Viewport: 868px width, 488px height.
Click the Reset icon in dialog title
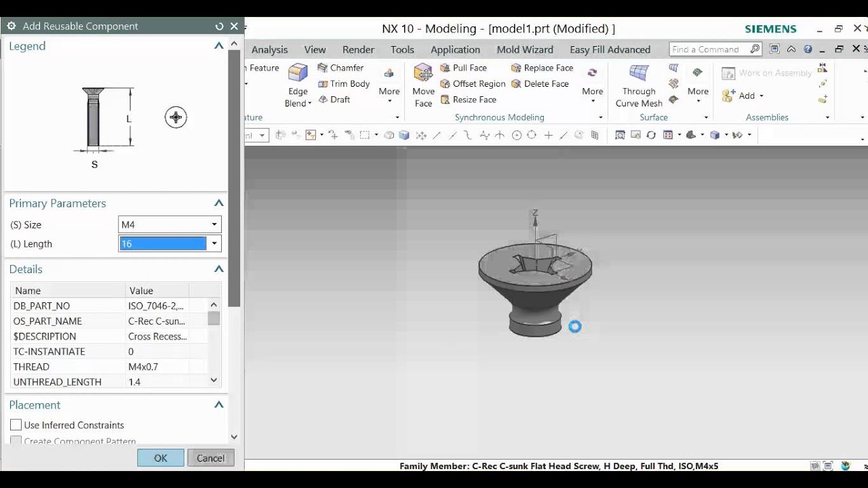click(x=219, y=26)
